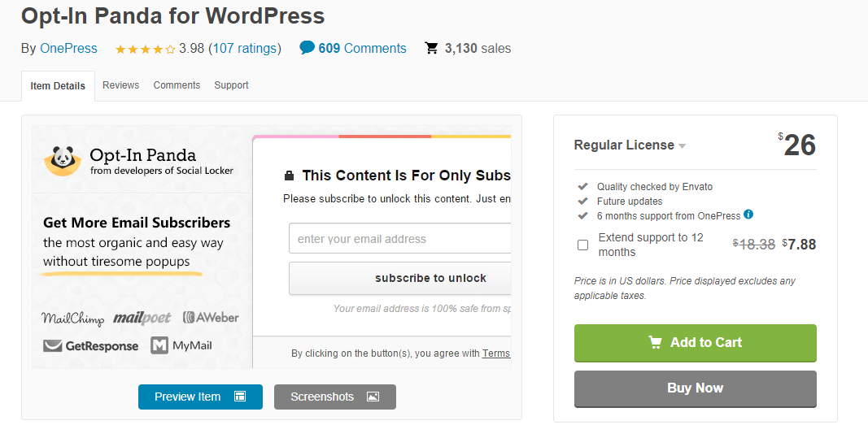
Task: Click the AWeber logo
Action: tap(211, 317)
